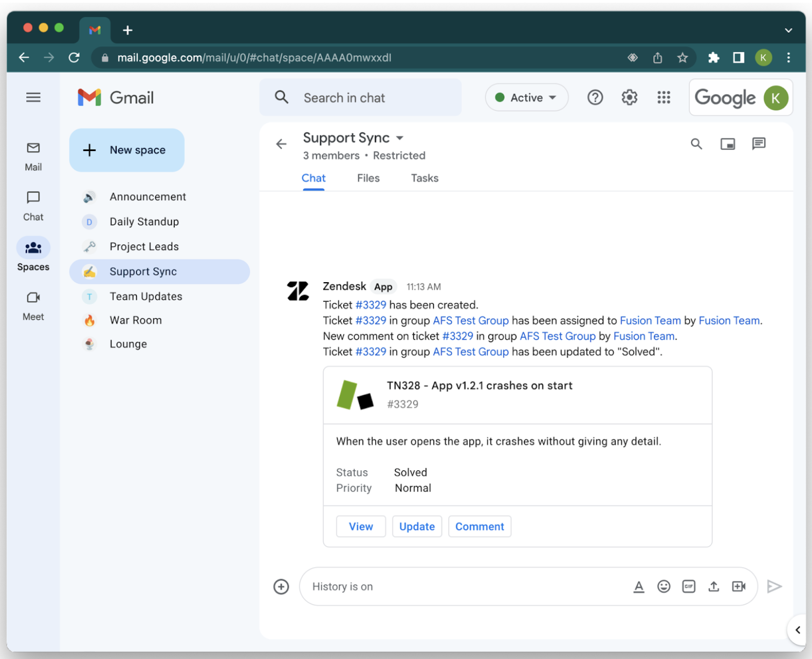Open the Lounge space
The image size is (812, 659).
point(160,344)
